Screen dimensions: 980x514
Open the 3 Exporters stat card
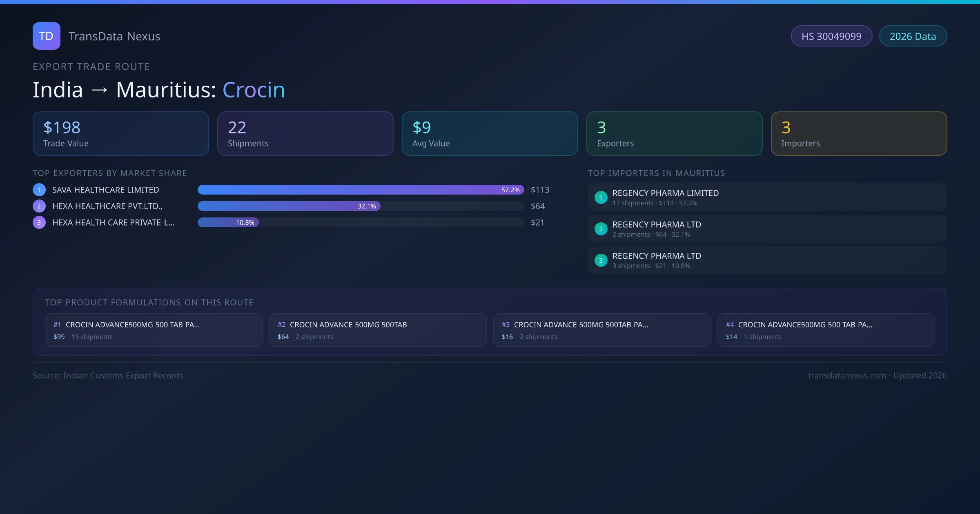674,134
